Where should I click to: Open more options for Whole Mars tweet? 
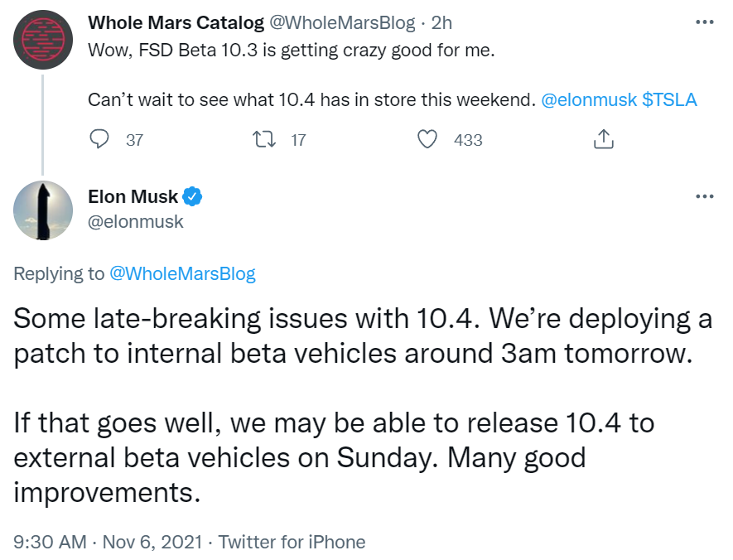(704, 22)
